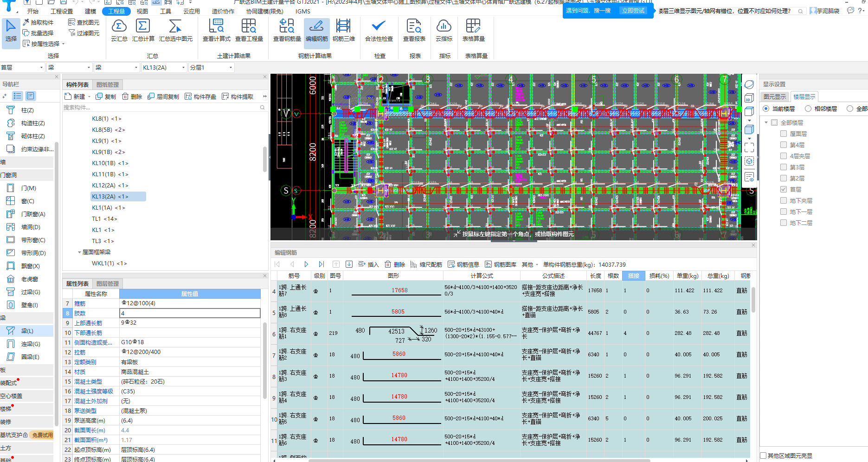Screen dimensions: 868x462
Task: Check 其他区域图元亮显 checkbox
Action: pos(764,456)
